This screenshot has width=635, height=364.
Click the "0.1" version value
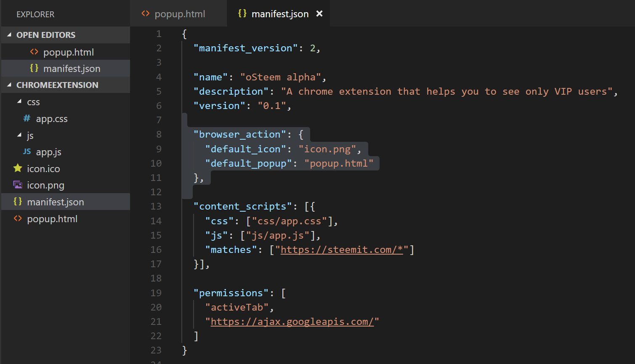tap(272, 106)
